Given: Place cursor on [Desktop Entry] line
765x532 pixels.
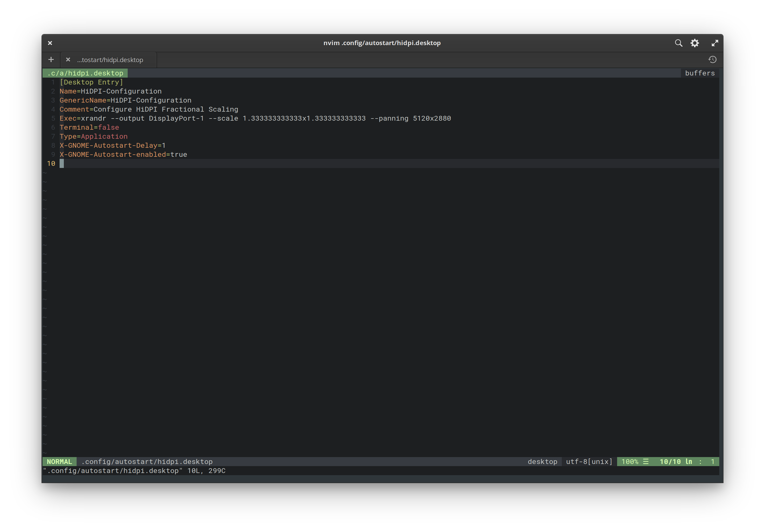Looking at the screenshot, I should tap(91, 82).
